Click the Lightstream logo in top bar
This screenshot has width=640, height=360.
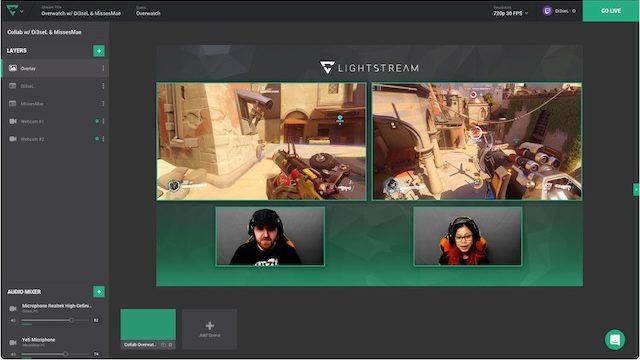[x=12, y=11]
